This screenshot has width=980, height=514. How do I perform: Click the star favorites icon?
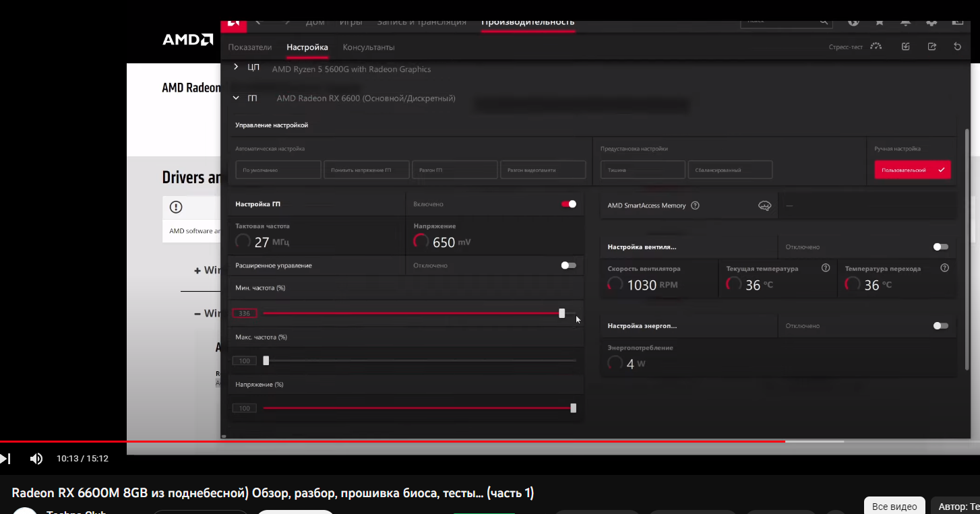[880, 22]
